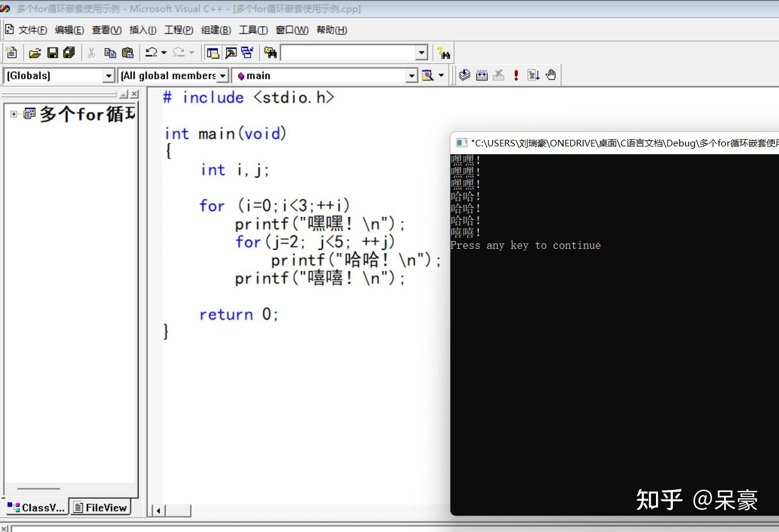Image resolution: width=779 pixels, height=532 pixels.
Task: Cut selection using the scissors icon
Action: coord(92,53)
